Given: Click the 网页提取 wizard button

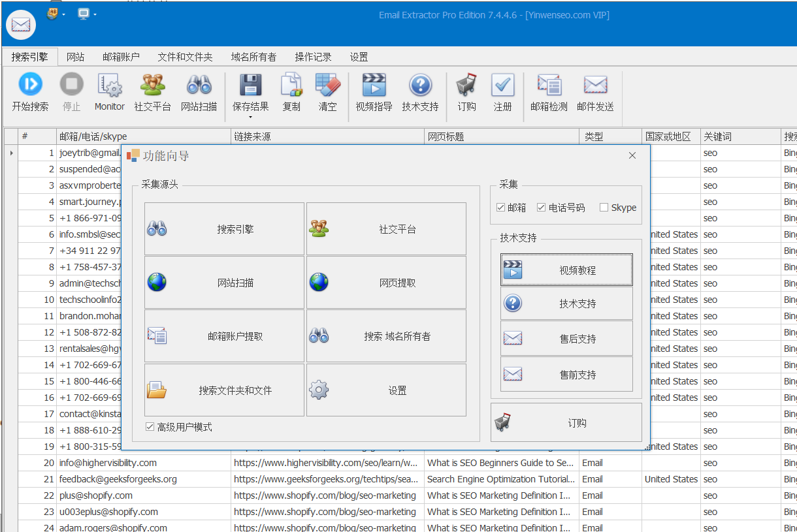Looking at the screenshot, I should [x=386, y=283].
